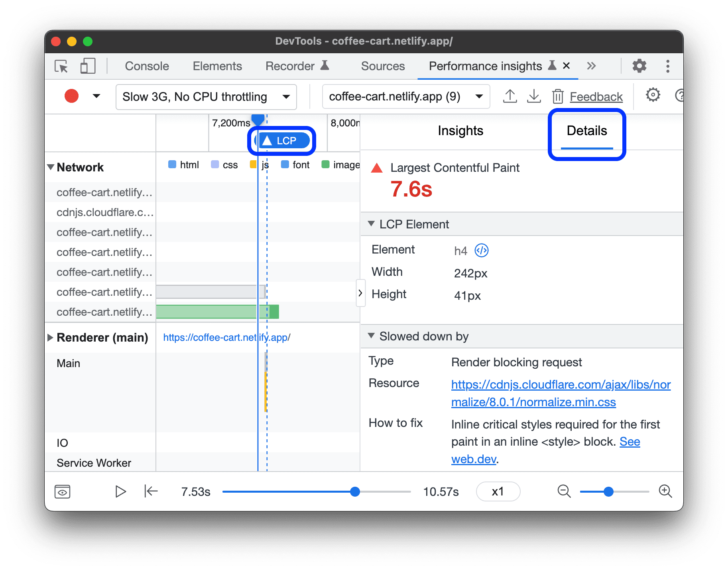Toggle html legend color box
The height and width of the screenshot is (570, 728).
[172, 165]
